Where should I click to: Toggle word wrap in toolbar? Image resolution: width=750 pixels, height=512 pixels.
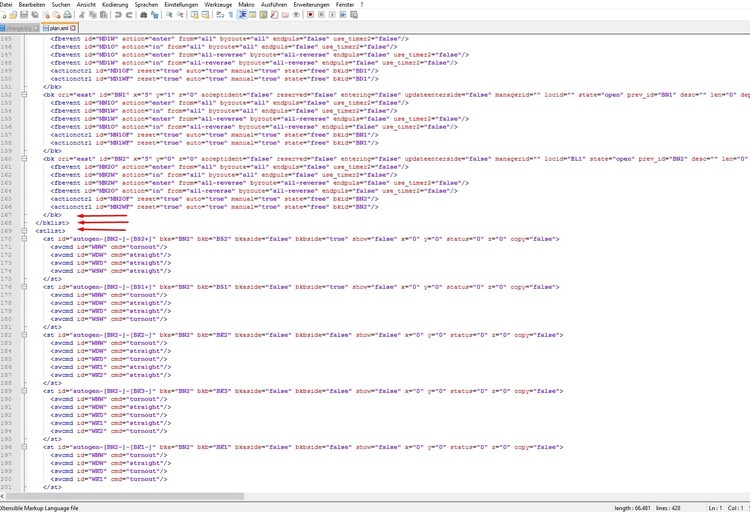[x=220, y=15]
